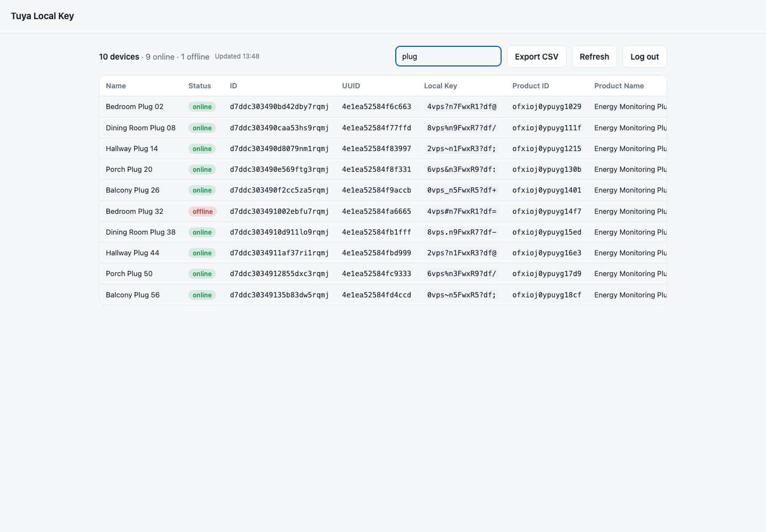766x532 pixels.
Task: Refresh the device list
Action: pos(594,56)
